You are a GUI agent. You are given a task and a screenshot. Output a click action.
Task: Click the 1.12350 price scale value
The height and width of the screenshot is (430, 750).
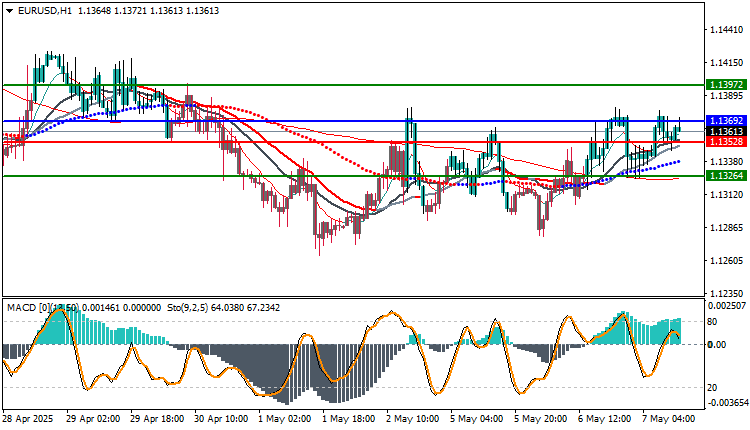(727, 293)
